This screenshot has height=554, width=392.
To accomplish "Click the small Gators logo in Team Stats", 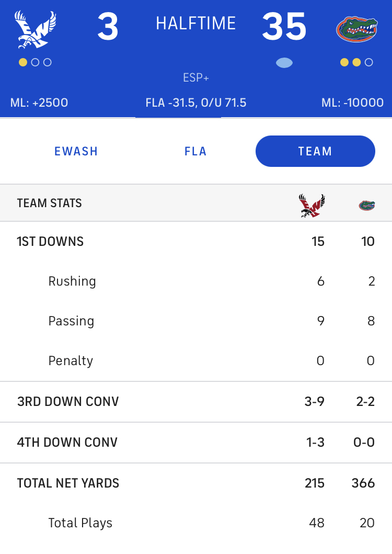I will click(367, 205).
